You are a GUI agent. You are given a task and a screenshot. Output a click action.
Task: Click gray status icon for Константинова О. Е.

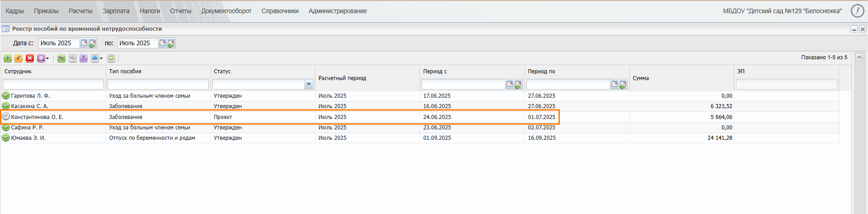(6, 117)
